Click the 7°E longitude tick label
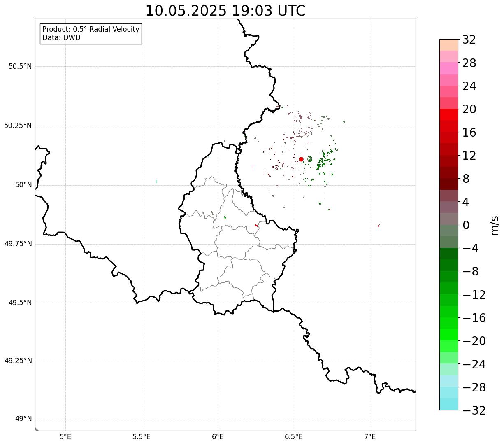 (x=370, y=437)
